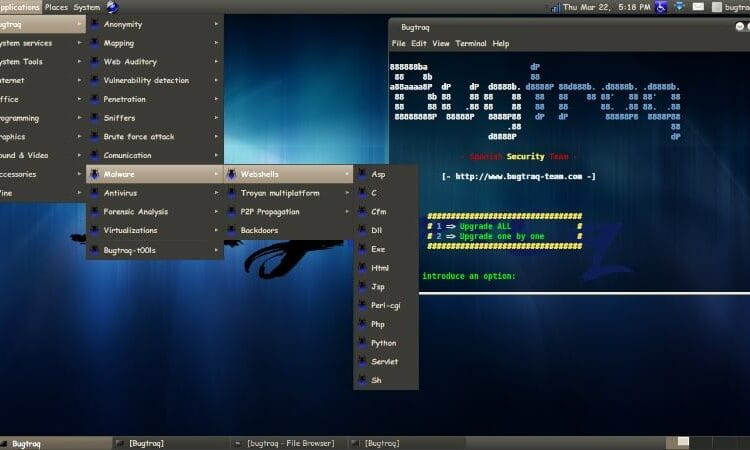The height and width of the screenshot is (450, 750).
Task: Click the spider icon beside Anonymity
Action: click(x=95, y=24)
